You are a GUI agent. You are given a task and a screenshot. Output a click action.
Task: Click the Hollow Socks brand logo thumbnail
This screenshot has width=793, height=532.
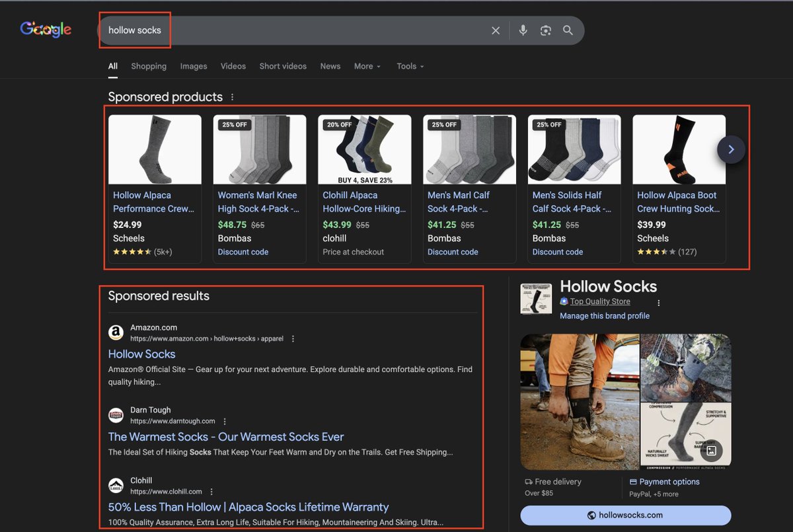536,299
